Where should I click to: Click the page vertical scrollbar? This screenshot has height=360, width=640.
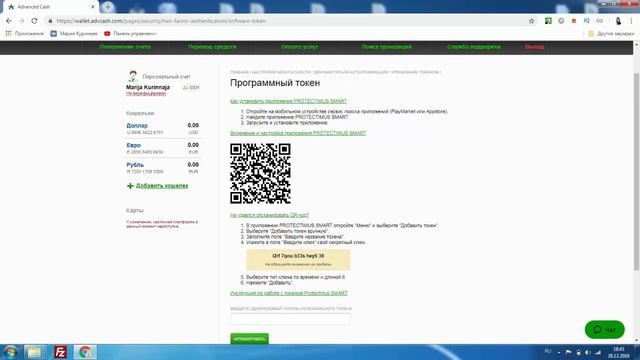coord(636,171)
